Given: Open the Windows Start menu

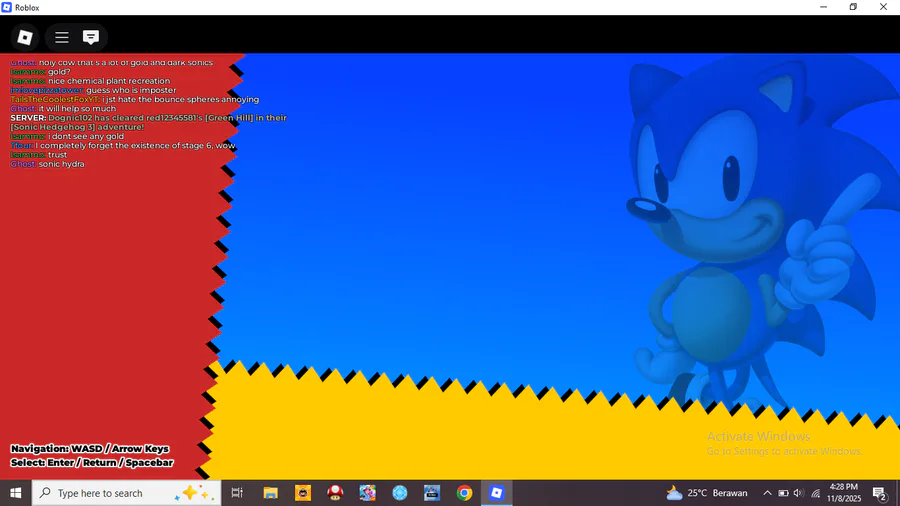Looking at the screenshot, I should (x=15, y=493).
